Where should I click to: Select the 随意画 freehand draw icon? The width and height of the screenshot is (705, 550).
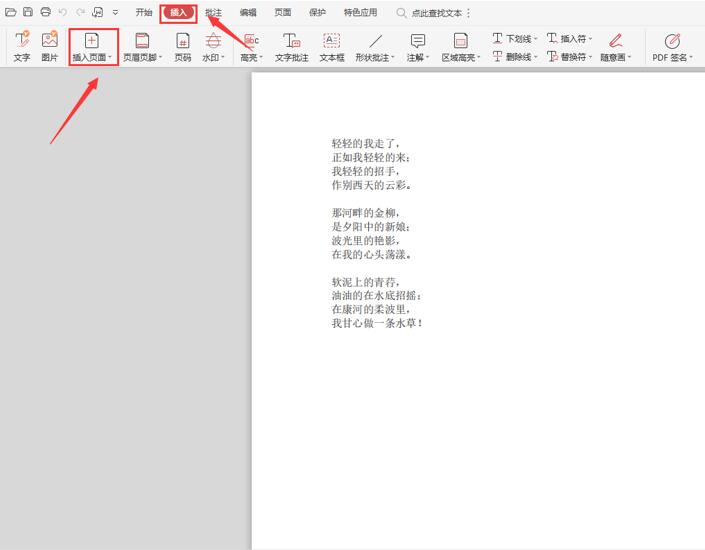pos(616,40)
